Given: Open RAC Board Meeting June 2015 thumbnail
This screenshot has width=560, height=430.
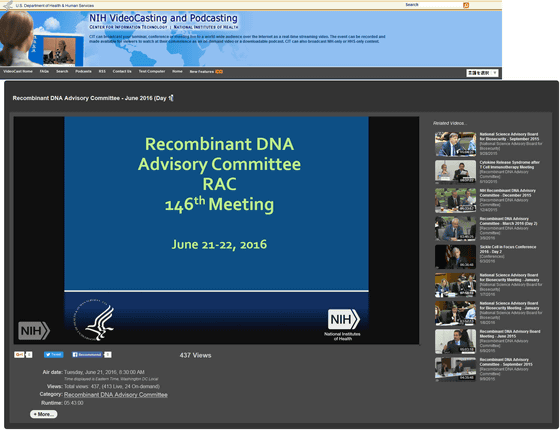Looking at the screenshot, I should (455, 341).
